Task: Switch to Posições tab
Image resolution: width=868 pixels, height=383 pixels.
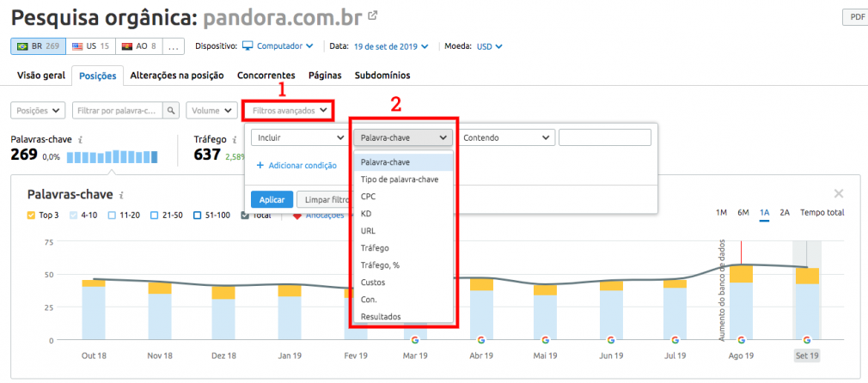Action: [97, 76]
